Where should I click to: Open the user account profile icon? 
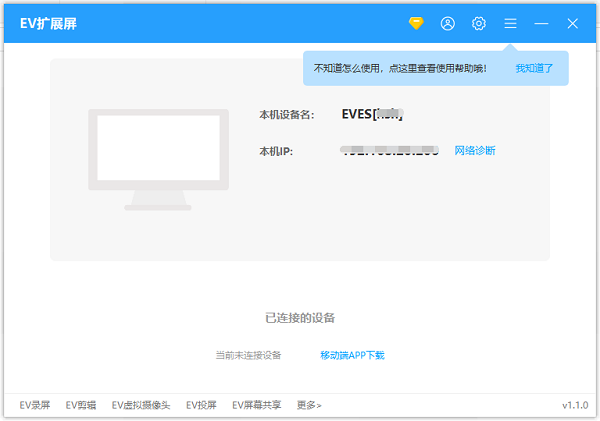(448, 23)
